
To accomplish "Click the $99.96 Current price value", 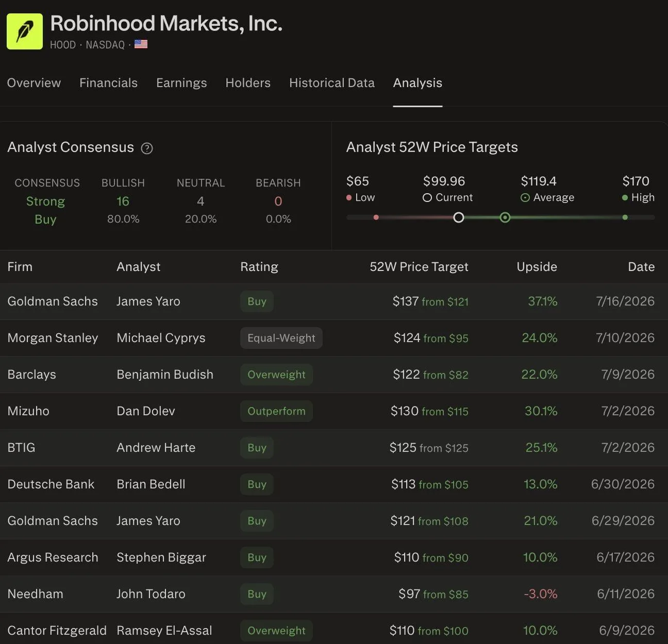I will point(444,181).
